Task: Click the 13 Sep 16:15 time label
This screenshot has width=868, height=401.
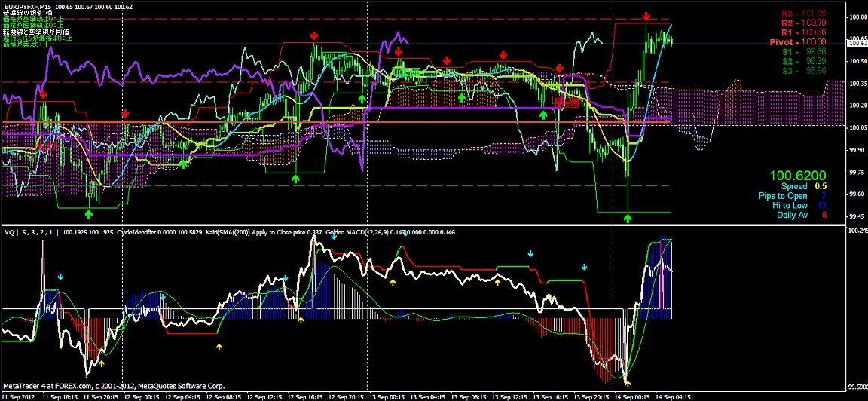Action: pyautogui.click(x=552, y=397)
